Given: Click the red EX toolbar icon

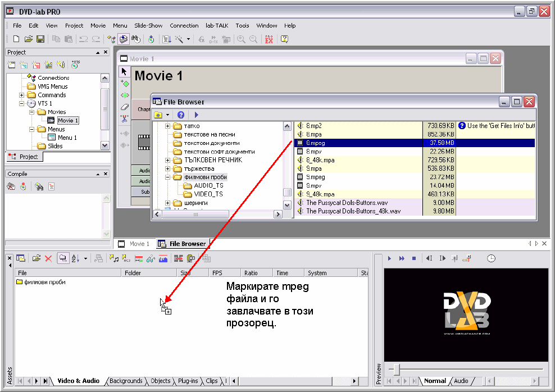Looking at the screenshot, I should pos(269,39).
